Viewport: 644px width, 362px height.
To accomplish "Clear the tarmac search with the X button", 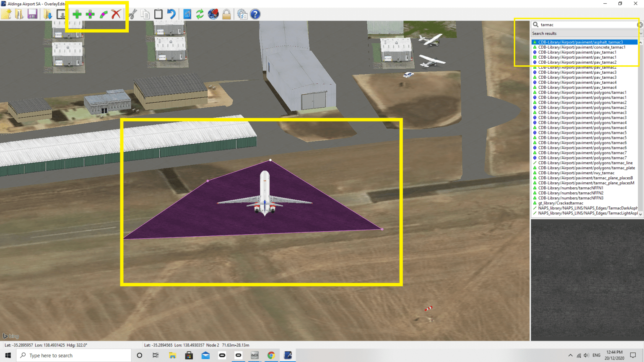I will 640,25.
